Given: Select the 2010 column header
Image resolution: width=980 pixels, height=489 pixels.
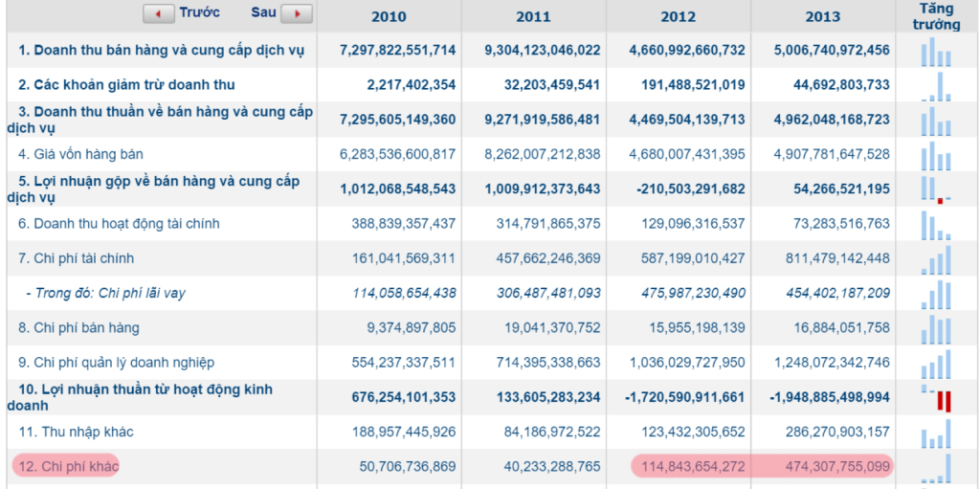Looking at the screenshot, I should click(x=389, y=16).
